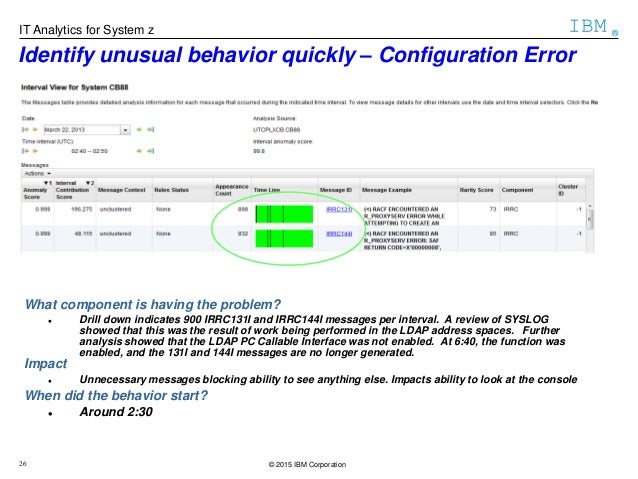
Task: Sort by Rules Status column header
Action: click(x=171, y=190)
